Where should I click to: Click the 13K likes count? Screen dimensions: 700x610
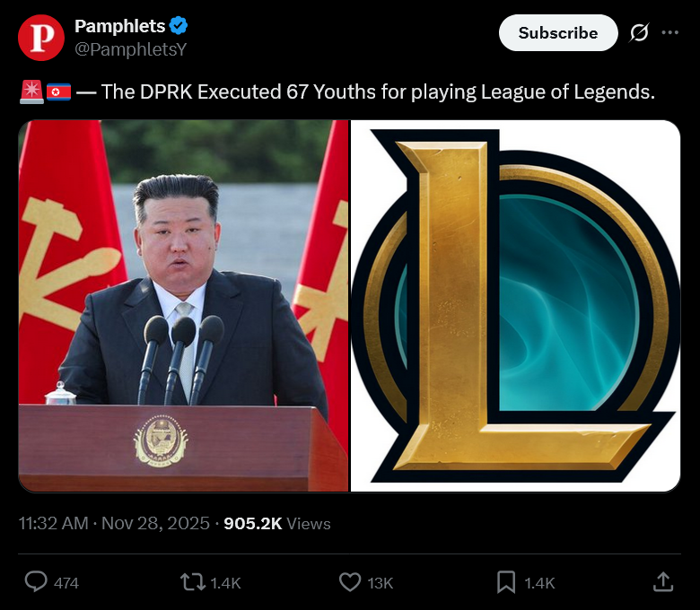[x=381, y=583]
